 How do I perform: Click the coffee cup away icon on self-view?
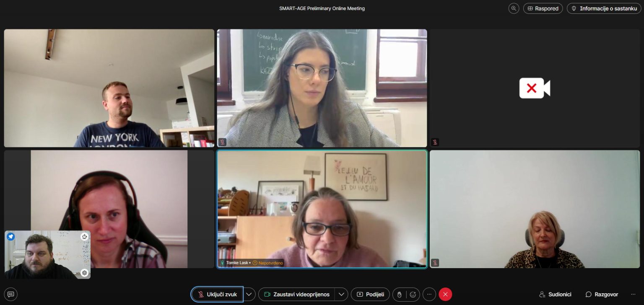pos(85,237)
